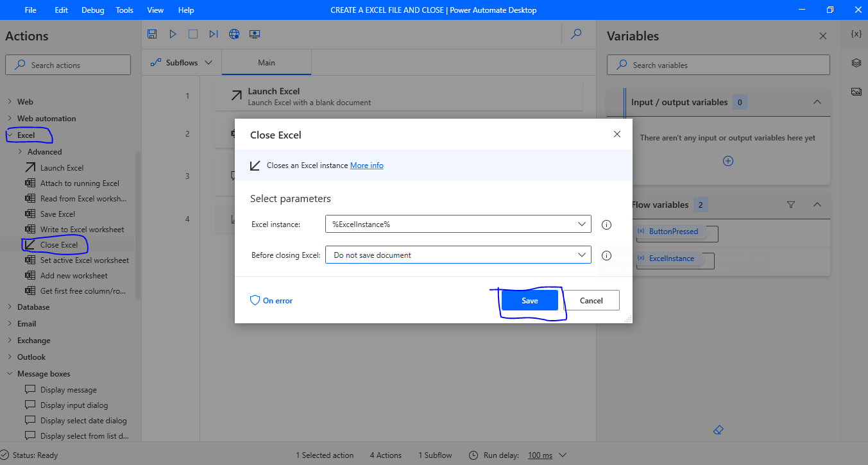
Task: Select Get first free column/row action
Action: click(83, 291)
